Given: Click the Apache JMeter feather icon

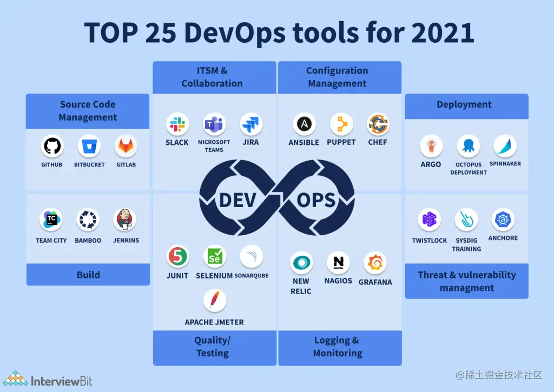Looking at the screenshot, I should tap(214, 301).
